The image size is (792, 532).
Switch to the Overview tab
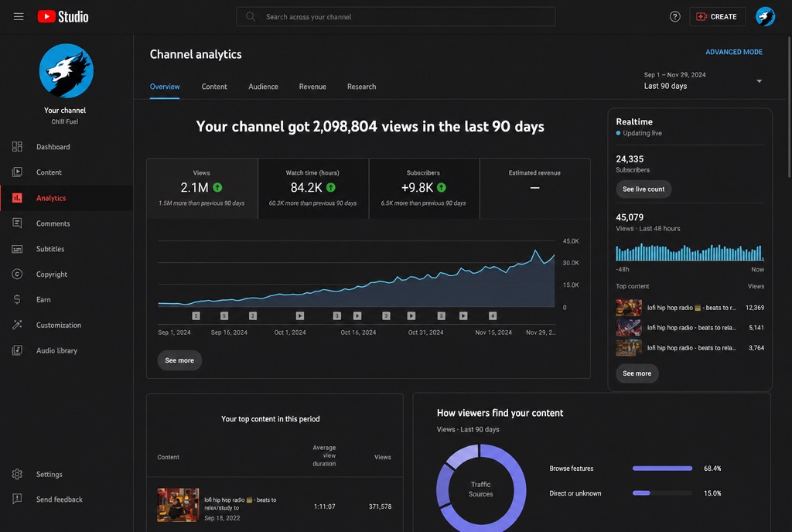click(165, 87)
